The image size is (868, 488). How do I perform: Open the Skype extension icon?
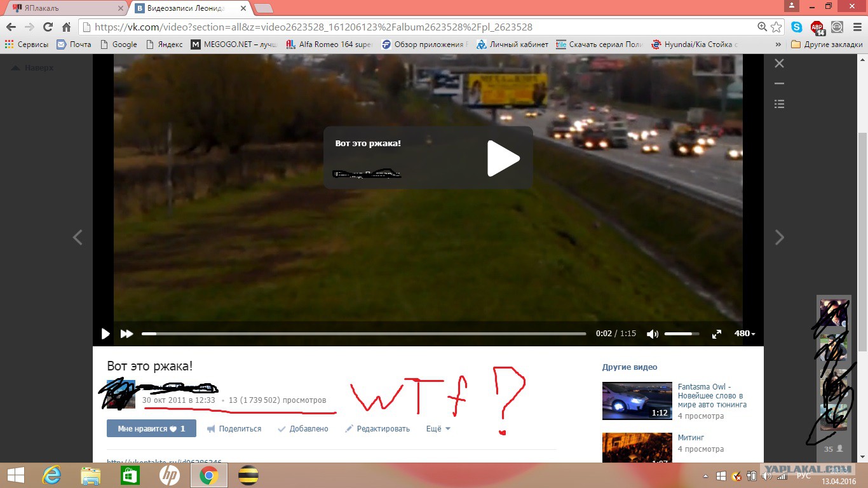click(797, 27)
